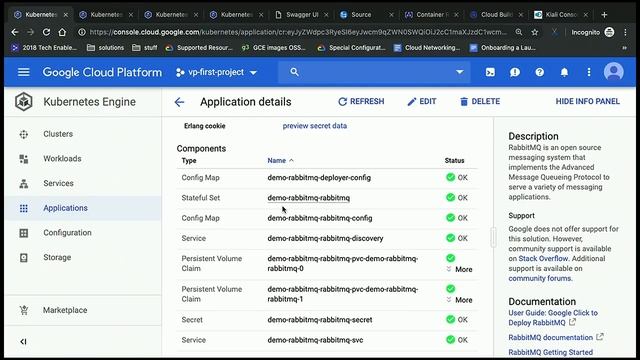Collapse the left sidebar panel

click(23, 342)
